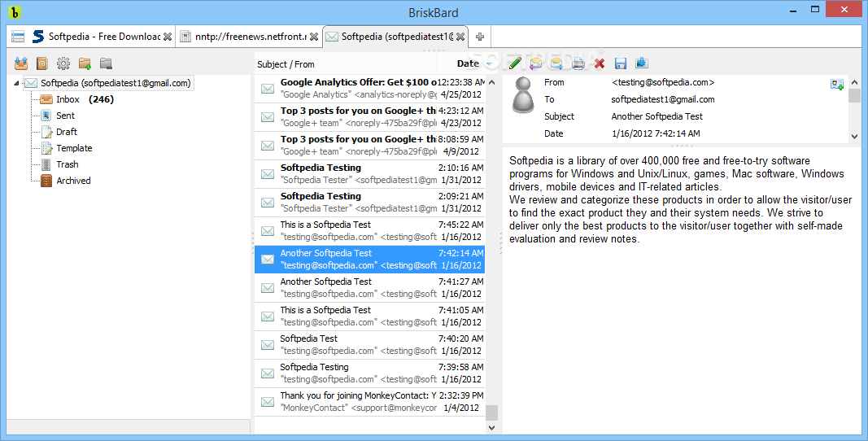Save message with floppy disk icon
868x441 pixels.
(621, 63)
